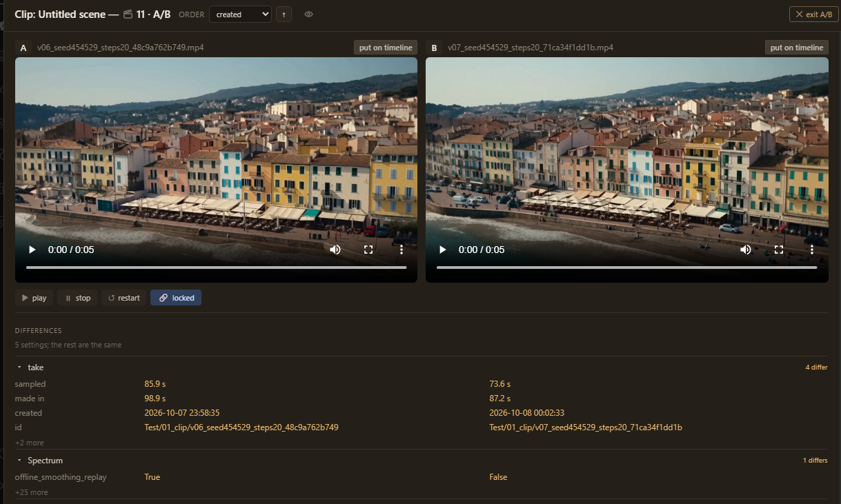The image size is (841, 504).
Task: Play video A with its play icon
Action: tap(32, 250)
